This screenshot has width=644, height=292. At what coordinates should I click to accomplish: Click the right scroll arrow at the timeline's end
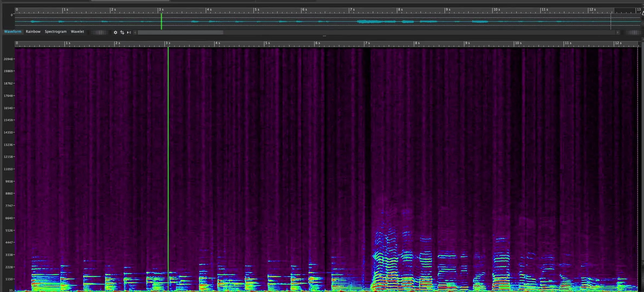(x=618, y=32)
